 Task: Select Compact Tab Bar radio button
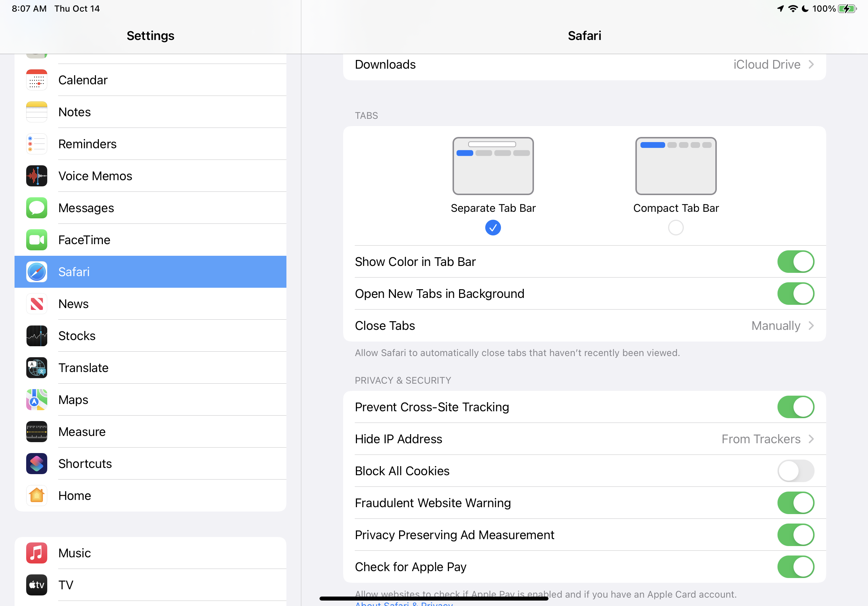pos(676,228)
